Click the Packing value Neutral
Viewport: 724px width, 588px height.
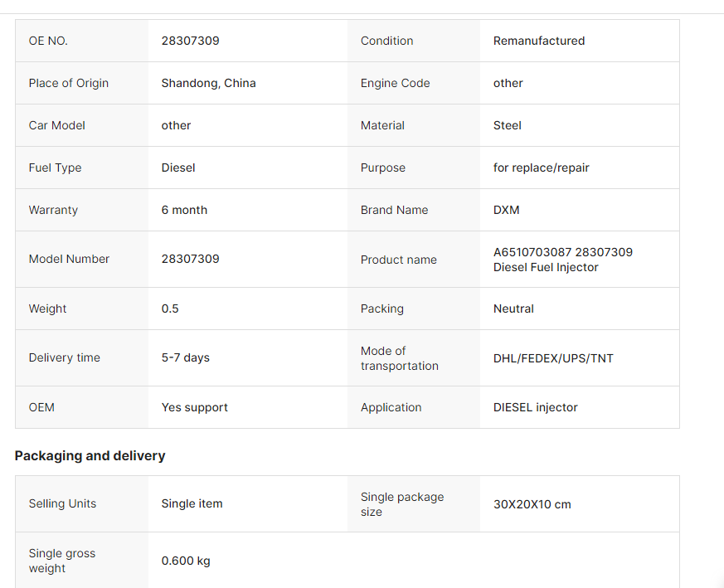513,309
